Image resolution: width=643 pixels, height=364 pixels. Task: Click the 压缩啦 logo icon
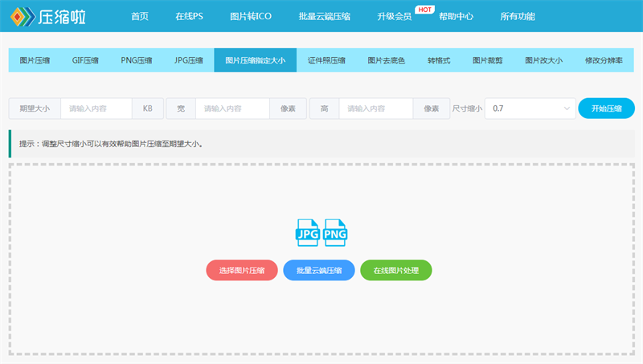tap(23, 17)
